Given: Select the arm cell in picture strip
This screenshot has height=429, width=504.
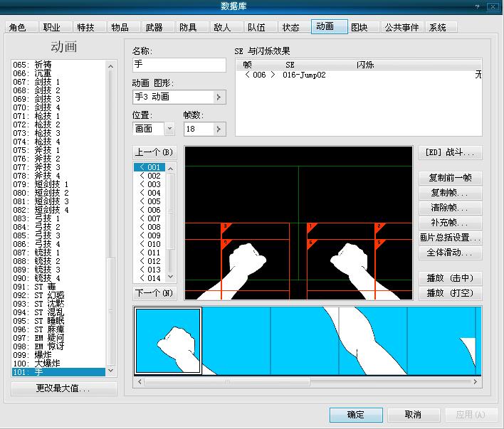Looking at the screenshot, I should click(x=373, y=341).
